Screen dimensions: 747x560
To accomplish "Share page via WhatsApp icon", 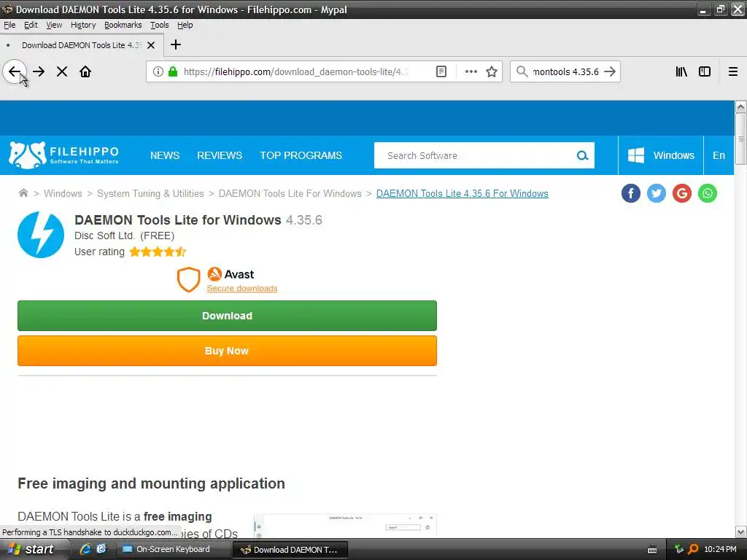I will tap(708, 193).
